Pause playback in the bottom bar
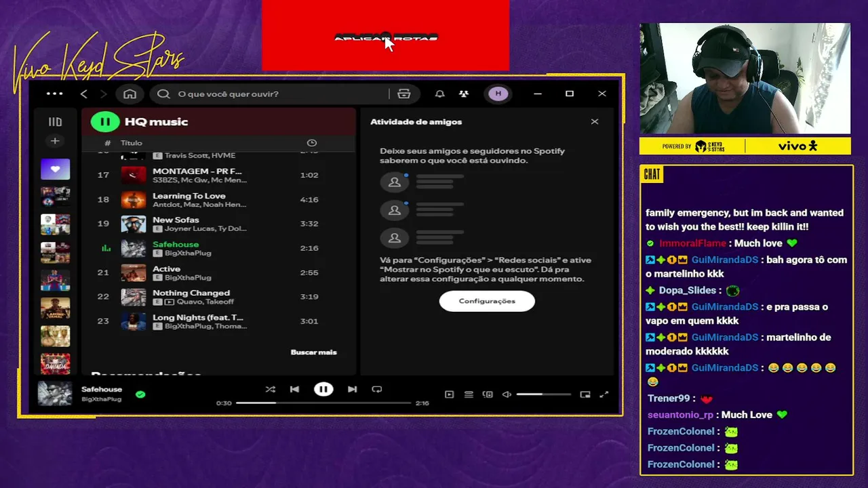The height and width of the screenshot is (488, 868). pos(323,390)
